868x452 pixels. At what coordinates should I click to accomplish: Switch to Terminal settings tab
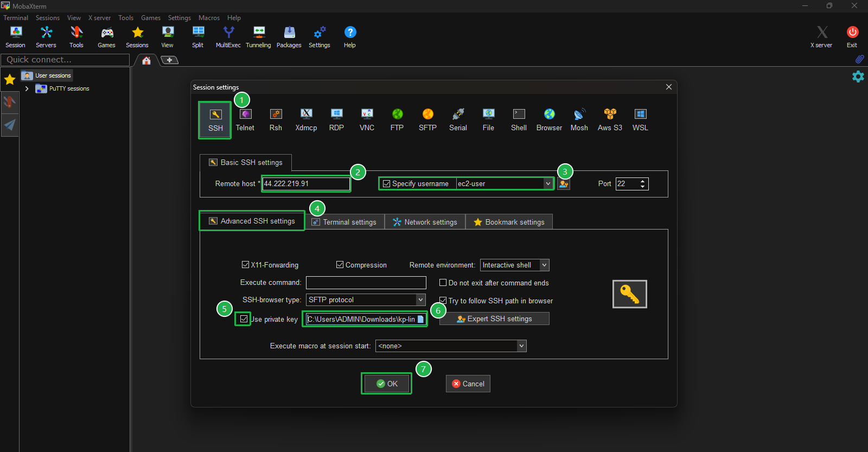[x=344, y=222]
